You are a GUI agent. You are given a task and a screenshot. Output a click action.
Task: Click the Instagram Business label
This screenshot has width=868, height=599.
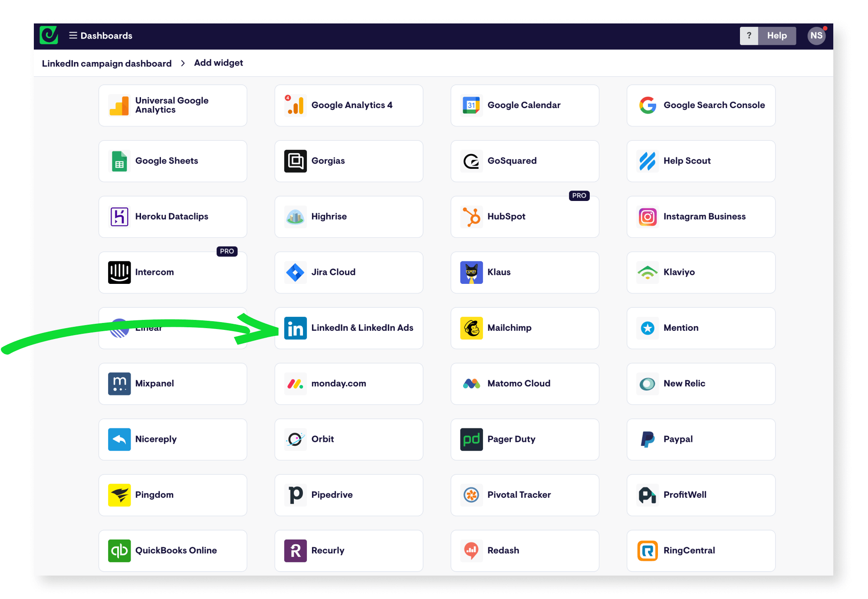click(x=704, y=217)
